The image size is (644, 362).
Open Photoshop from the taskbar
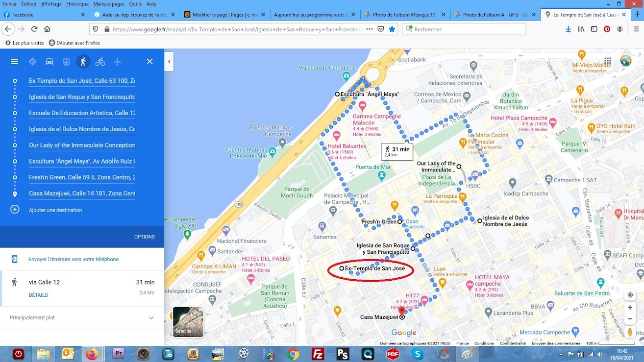(343, 354)
